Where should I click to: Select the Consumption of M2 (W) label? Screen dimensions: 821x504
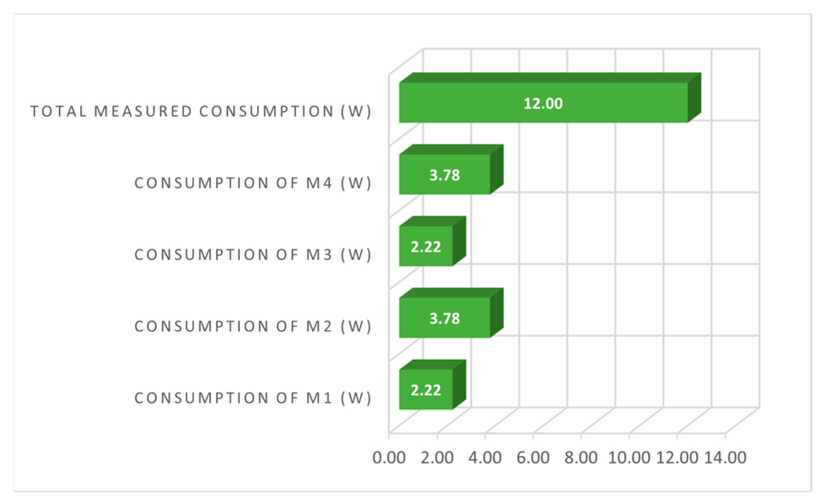pos(253,326)
